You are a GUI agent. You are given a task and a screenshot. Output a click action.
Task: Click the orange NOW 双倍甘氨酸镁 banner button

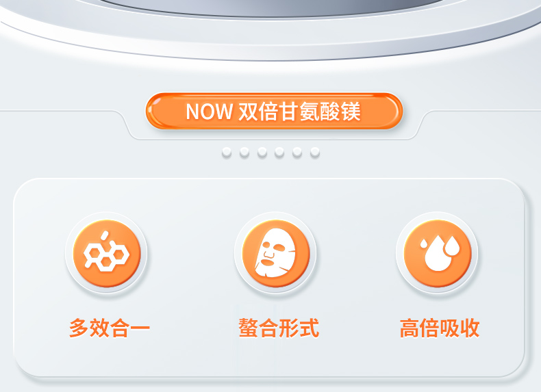coord(274,111)
